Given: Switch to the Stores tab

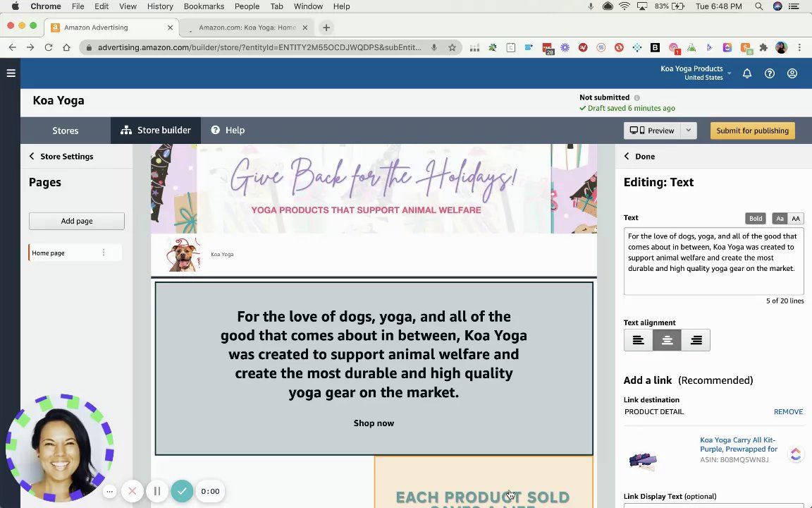Looking at the screenshot, I should pos(66,130).
